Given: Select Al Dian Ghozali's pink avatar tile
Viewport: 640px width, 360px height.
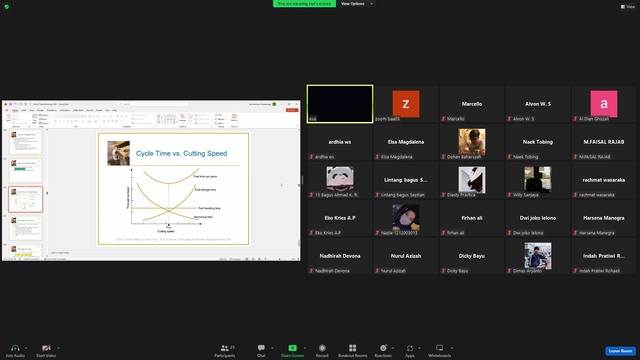Looking at the screenshot, I should (604, 104).
